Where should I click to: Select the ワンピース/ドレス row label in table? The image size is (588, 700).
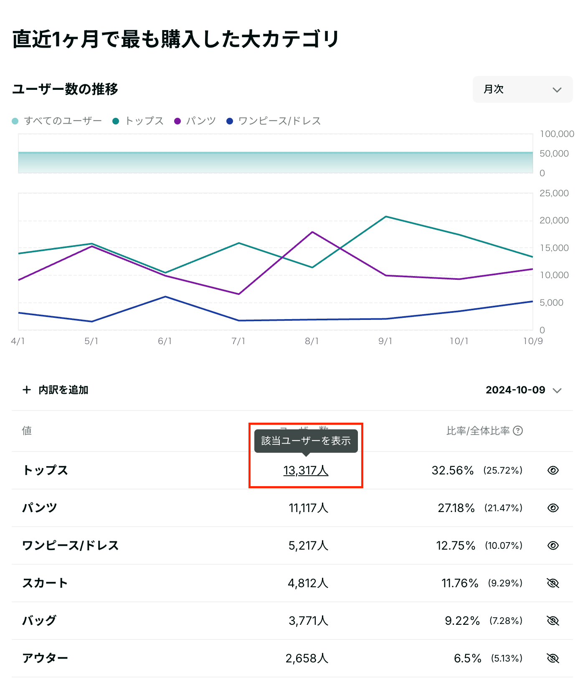(71, 545)
